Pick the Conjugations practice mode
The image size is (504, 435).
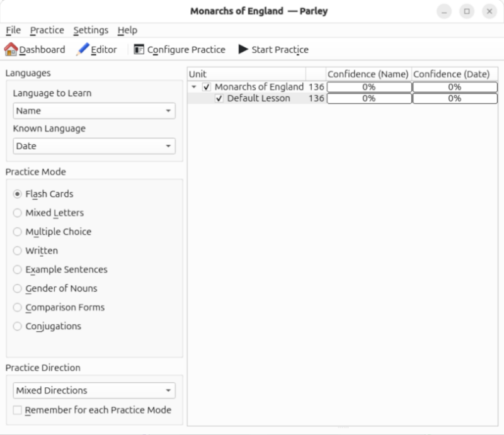(x=18, y=326)
